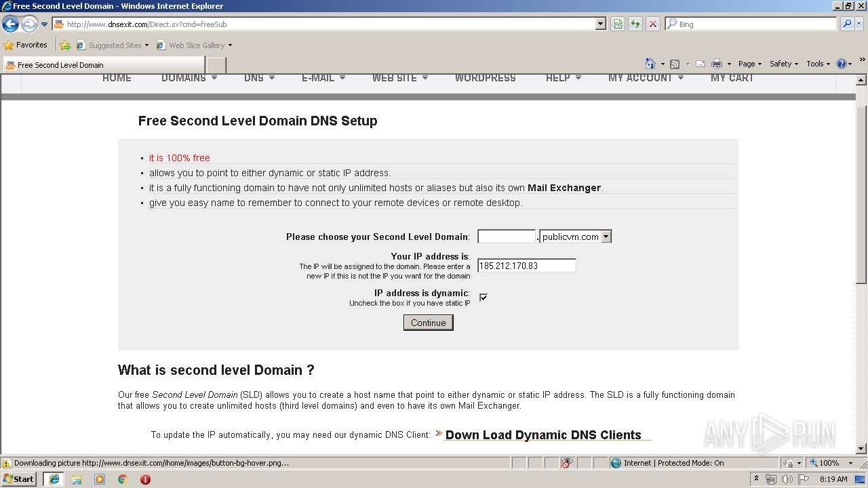
Task: Click the Home page icon
Action: (650, 64)
